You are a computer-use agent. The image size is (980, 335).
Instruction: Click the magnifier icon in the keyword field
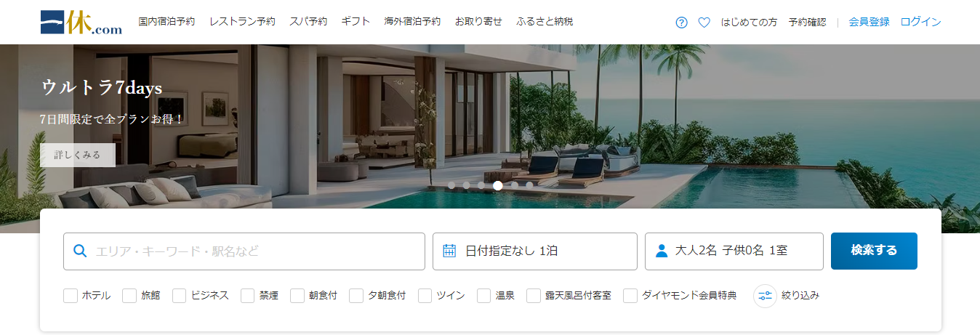(81, 251)
